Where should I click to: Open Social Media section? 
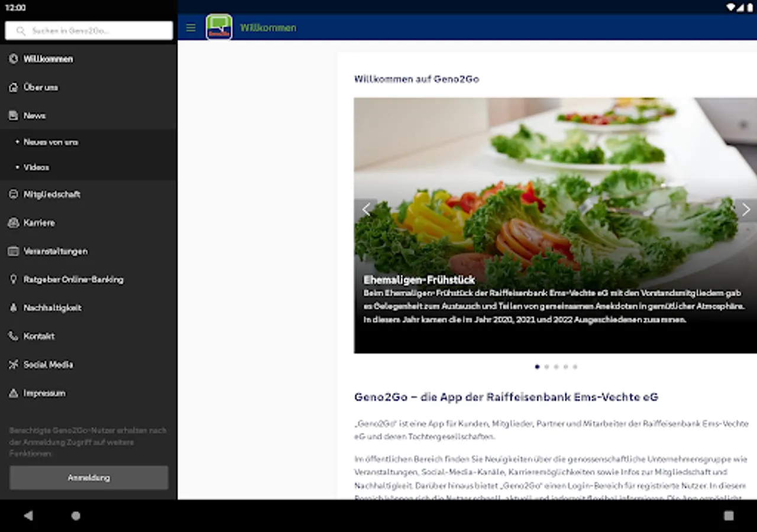pos(89,364)
